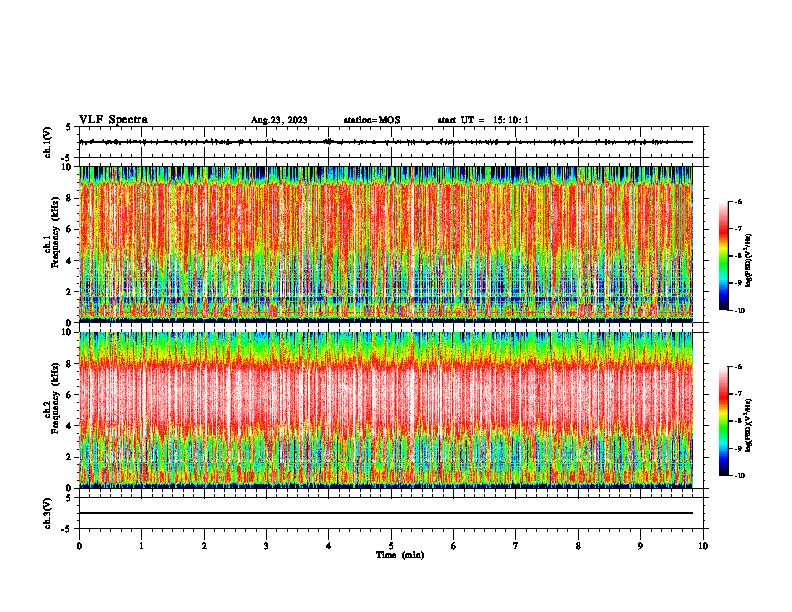The width and height of the screenshot is (792, 612).
Task: Click the "VLF Spectra" title text
Action: tap(113, 120)
